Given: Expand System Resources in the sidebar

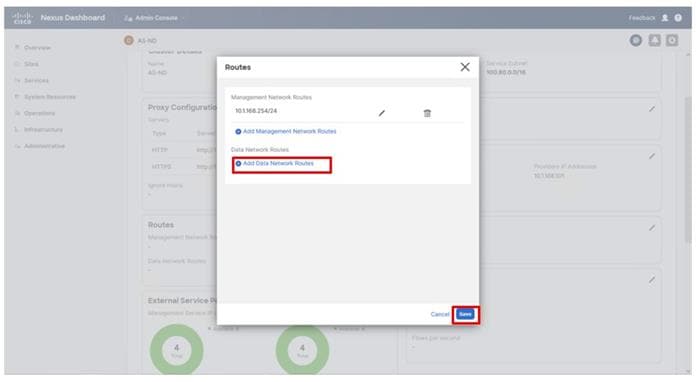Looking at the screenshot, I should tap(50, 97).
